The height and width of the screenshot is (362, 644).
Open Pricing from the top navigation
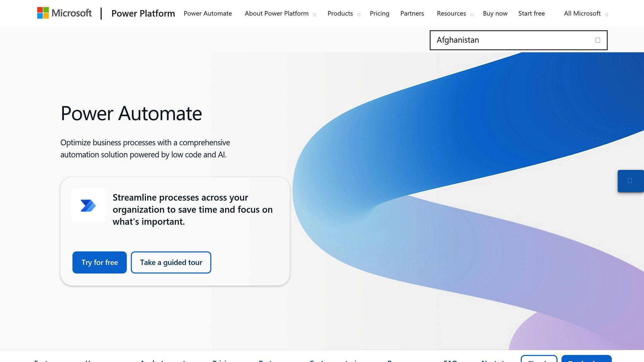tap(380, 14)
